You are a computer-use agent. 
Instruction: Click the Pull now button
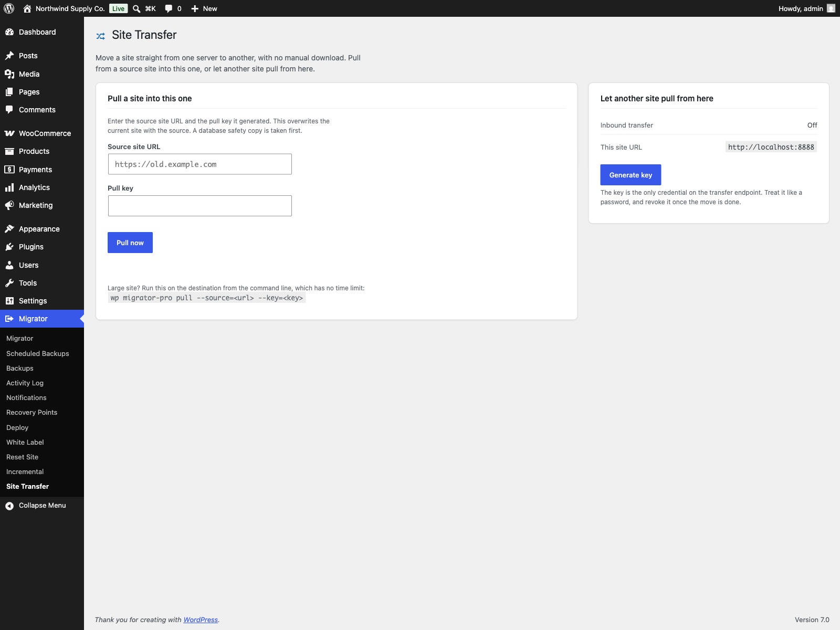(130, 243)
